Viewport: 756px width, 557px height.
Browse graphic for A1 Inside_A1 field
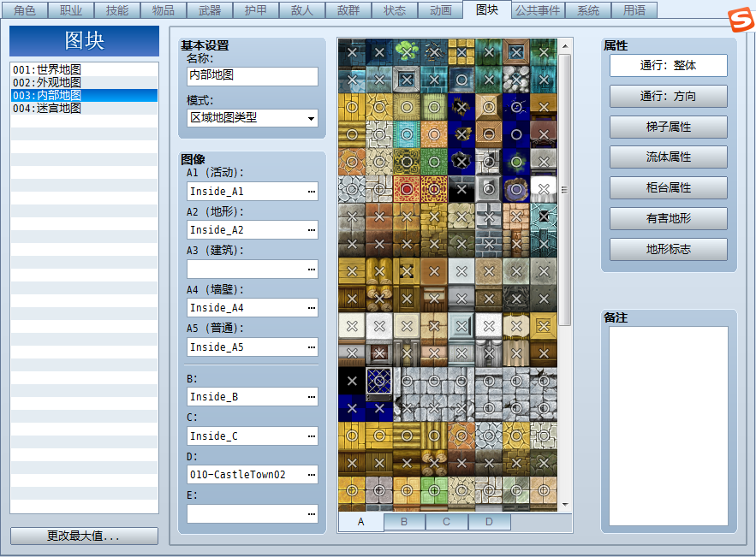[x=312, y=192]
